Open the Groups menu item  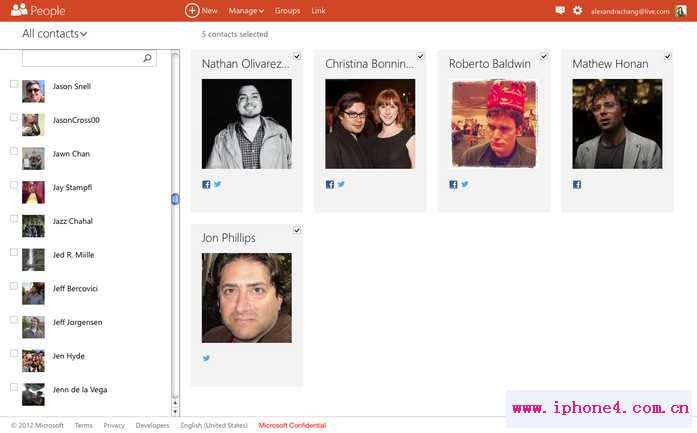click(287, 10)
